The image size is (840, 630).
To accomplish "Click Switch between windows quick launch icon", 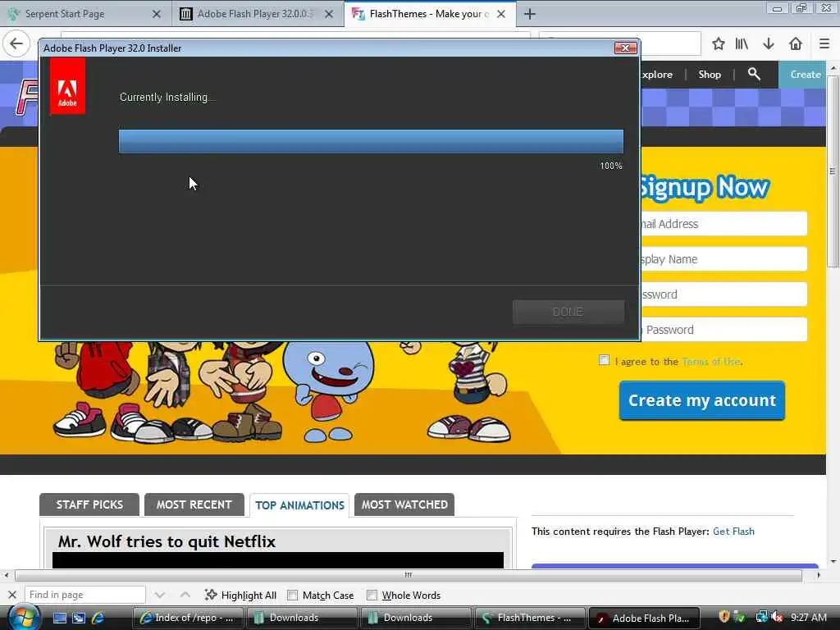I will click(79, 619).
